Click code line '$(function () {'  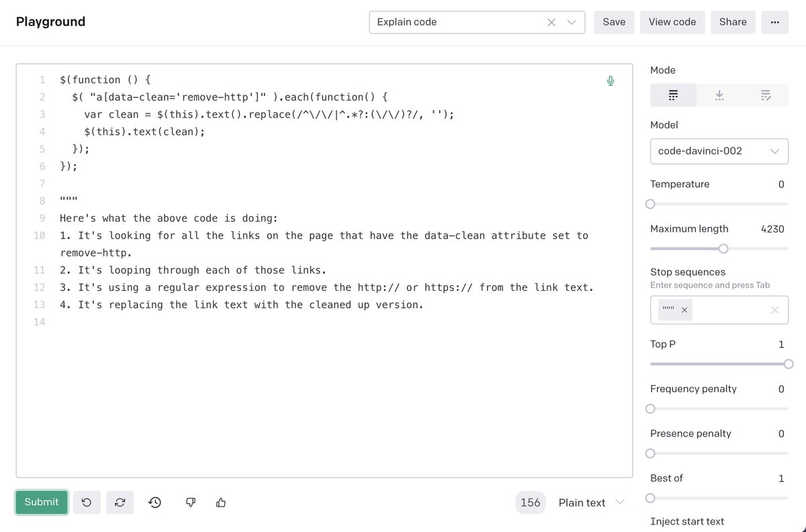105,80
